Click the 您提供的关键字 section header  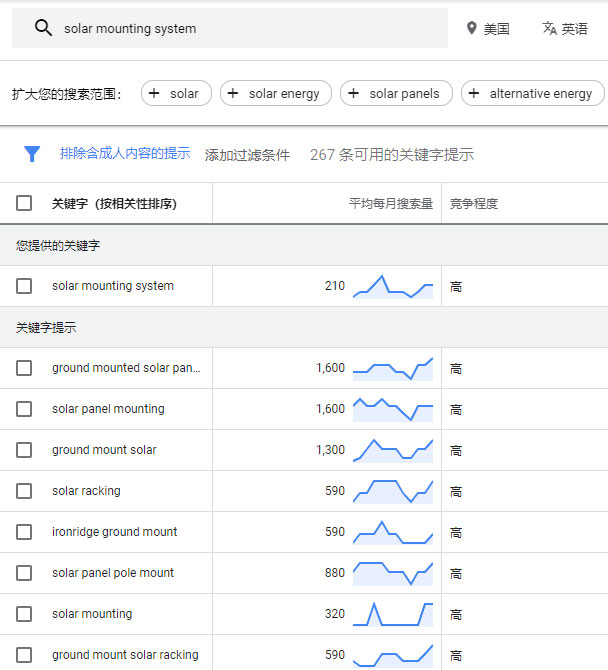click(x=58, y=245)
